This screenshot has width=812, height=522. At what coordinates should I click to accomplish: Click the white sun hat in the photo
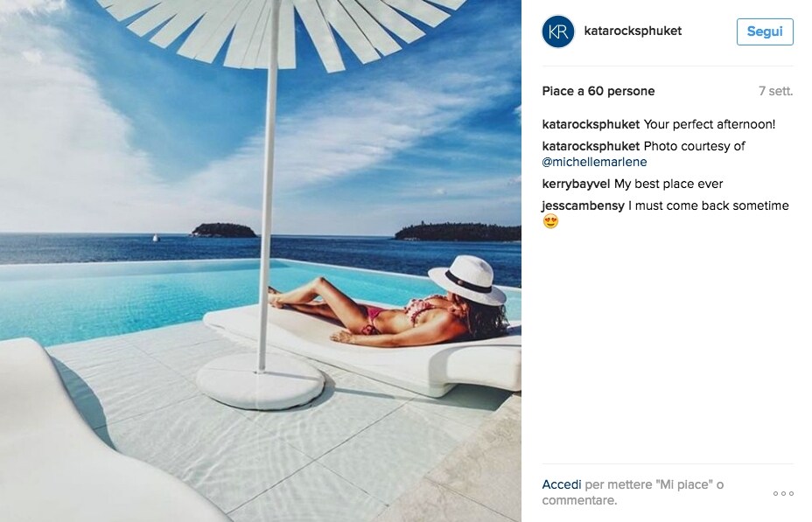tap(467, 280)
